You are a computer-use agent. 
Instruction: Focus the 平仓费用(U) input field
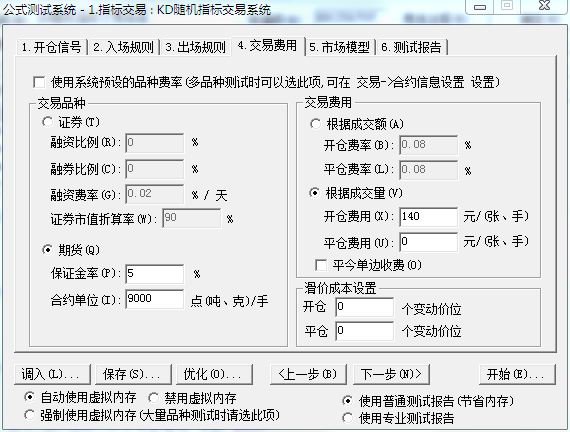[428, 242]
